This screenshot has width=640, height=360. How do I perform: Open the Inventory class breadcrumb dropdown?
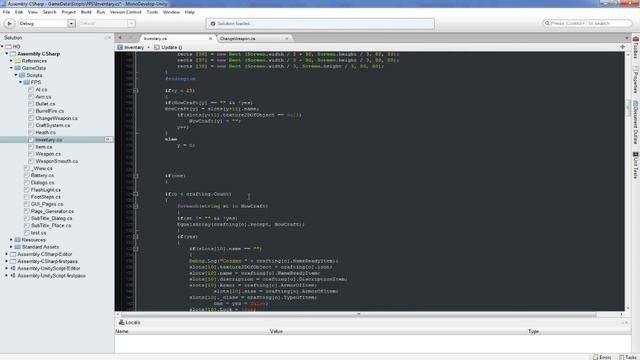(x=134, y=47)
